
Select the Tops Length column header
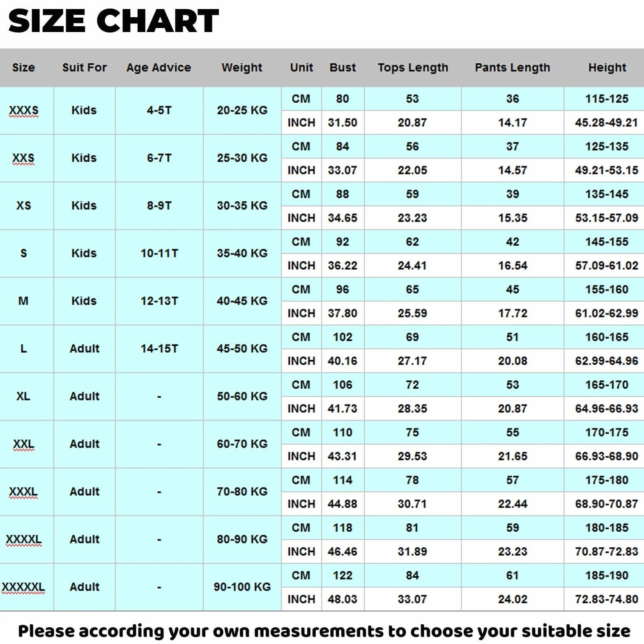[413, 67]
